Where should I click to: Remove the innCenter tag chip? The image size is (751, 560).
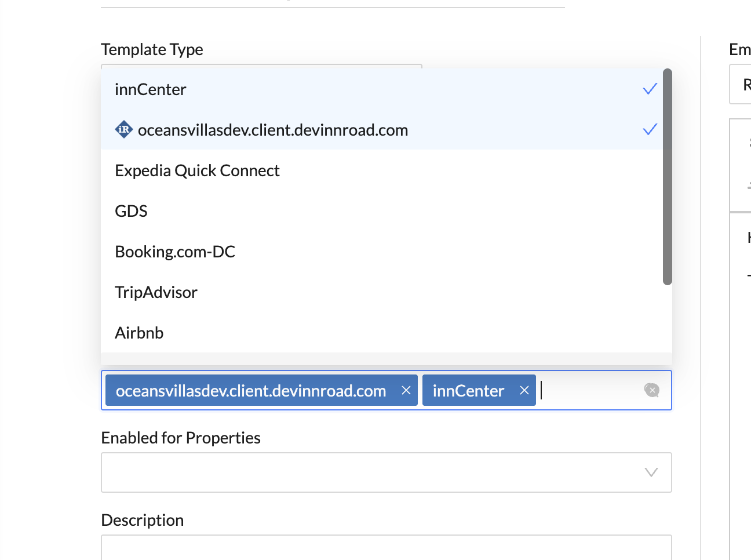(x=524, y=391)
